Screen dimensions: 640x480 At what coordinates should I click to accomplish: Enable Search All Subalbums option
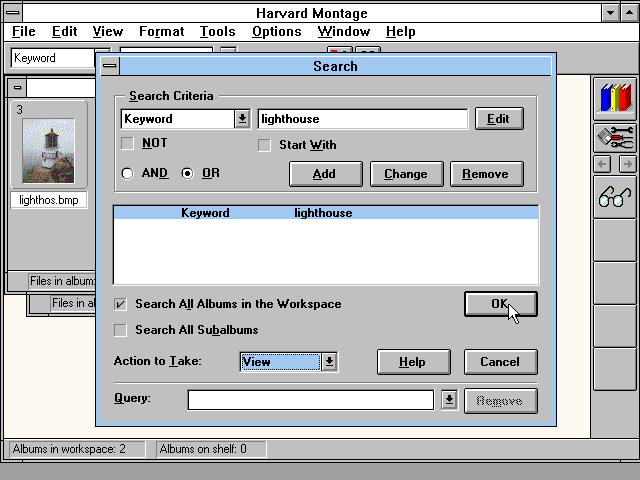(x=121, y=330)
